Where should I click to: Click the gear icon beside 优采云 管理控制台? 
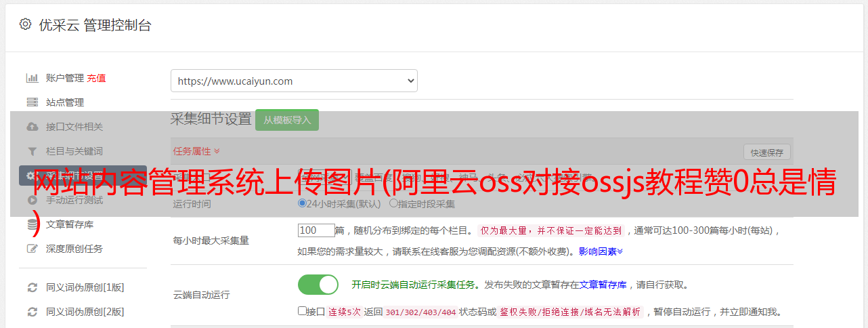click(x=25, y=24)
